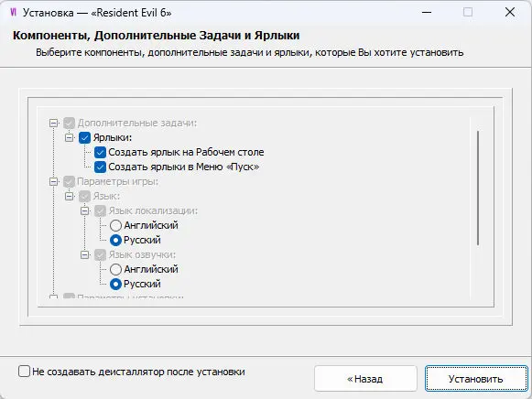Click the components list vertical scrollbar
Screen dimensions: 532x399
[478, 188]
